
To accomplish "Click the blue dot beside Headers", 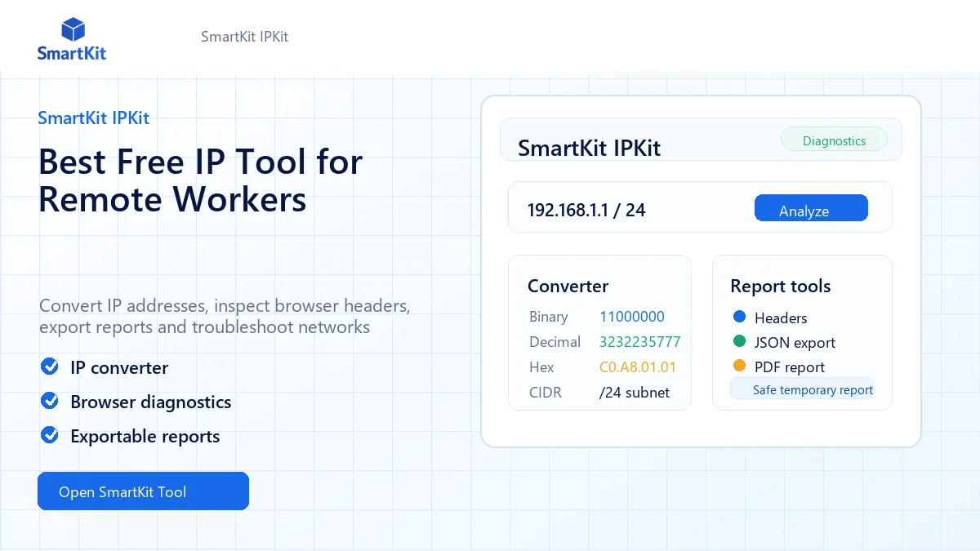I will coord(739,317).
